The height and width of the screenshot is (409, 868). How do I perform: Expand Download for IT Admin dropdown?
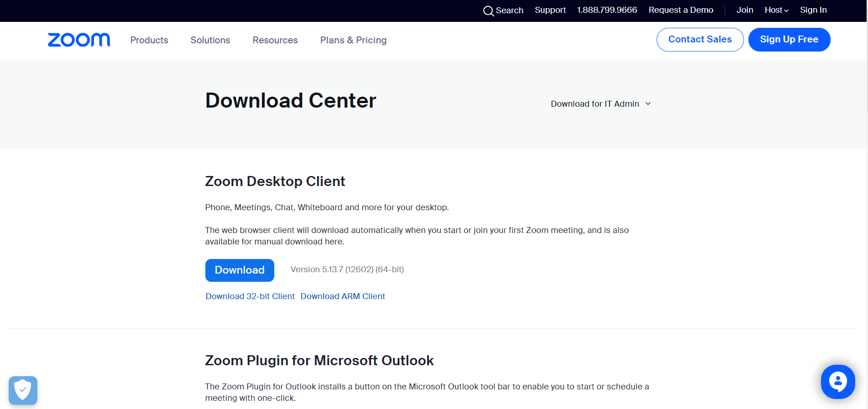click(x=601, y=104)
